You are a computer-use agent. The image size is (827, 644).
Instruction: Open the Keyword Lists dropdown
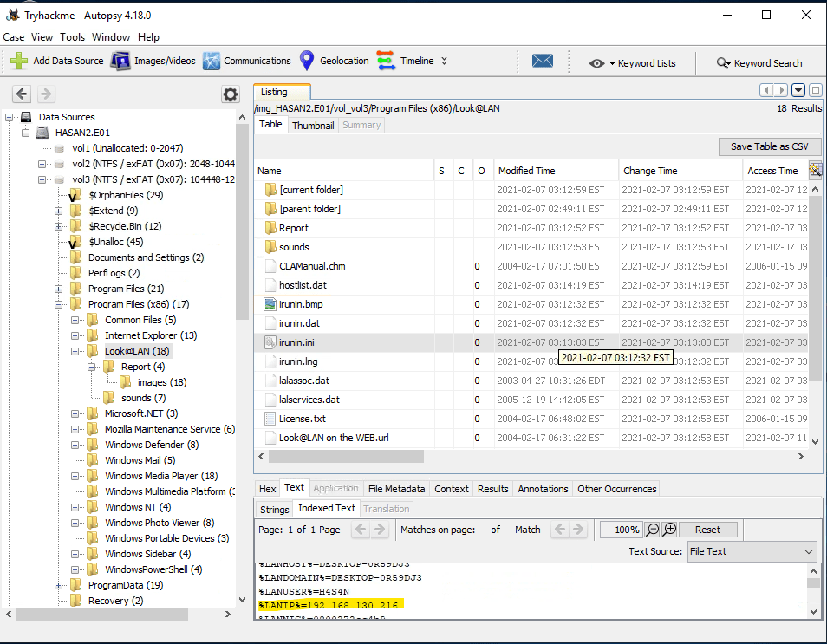[x=632, y=63]
